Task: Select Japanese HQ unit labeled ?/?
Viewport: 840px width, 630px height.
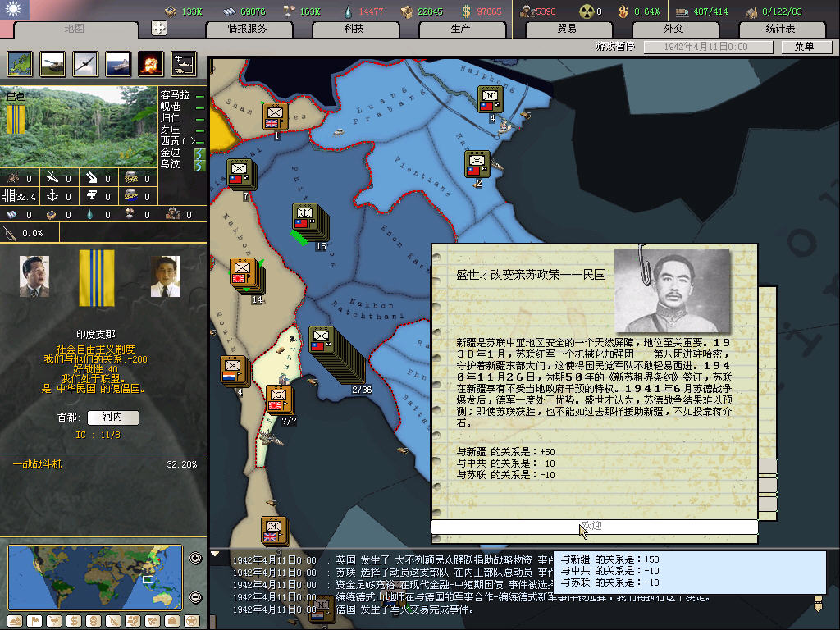Action: [x=279, y=399]
